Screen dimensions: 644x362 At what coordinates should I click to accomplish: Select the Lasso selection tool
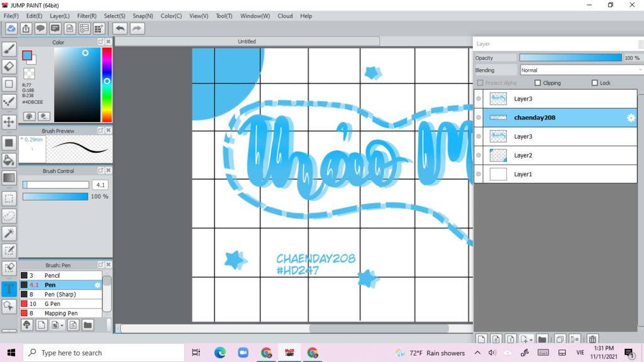9,216
